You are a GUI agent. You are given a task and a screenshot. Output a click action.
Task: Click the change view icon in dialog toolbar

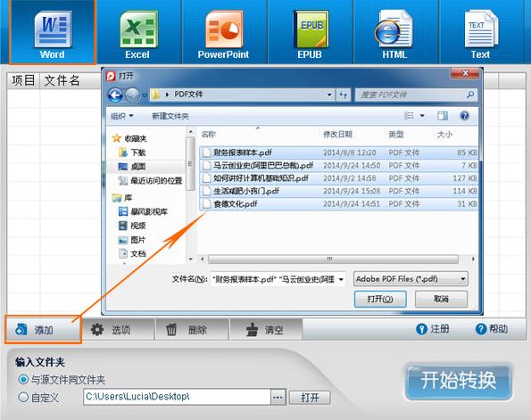[x=409, y=116]
